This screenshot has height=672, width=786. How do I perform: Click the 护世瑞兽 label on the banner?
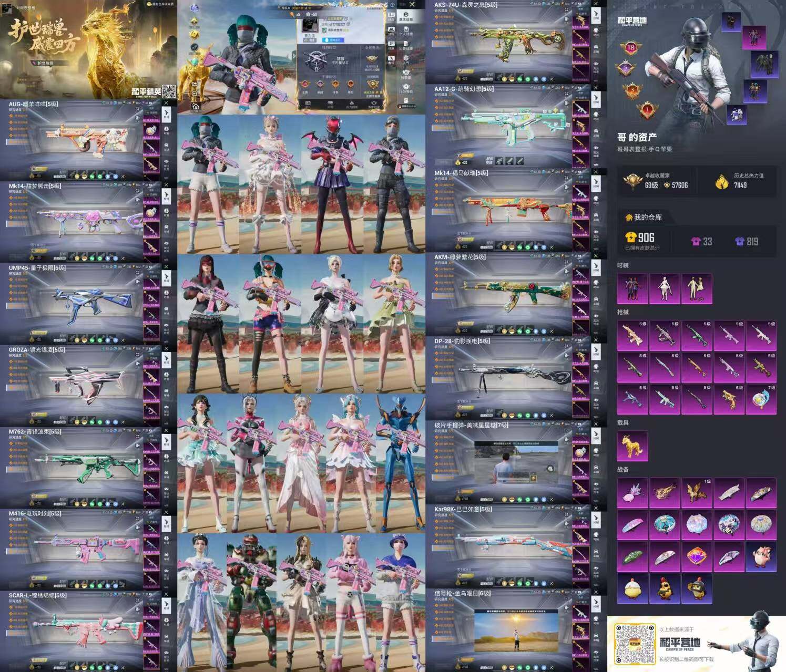click(x=45, y=64)
